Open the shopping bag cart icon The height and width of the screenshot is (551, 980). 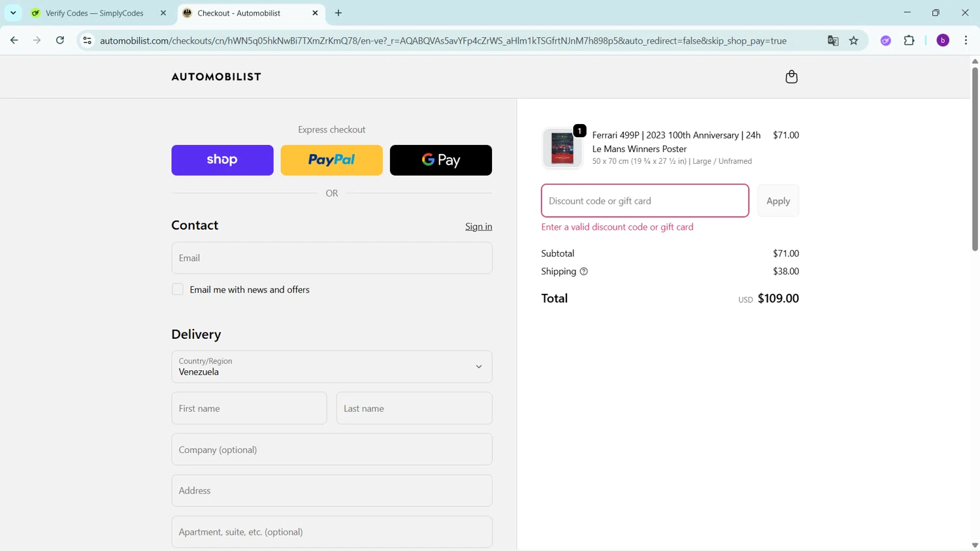coord(791,77)
